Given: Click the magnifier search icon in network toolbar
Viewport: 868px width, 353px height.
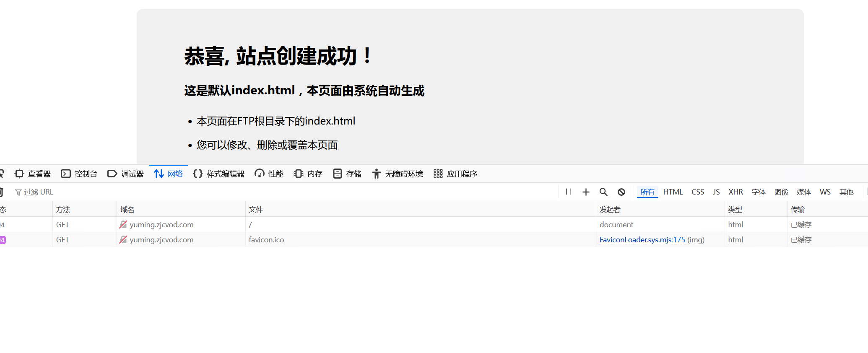Looking at the screenshot, I should click(603, 192).
